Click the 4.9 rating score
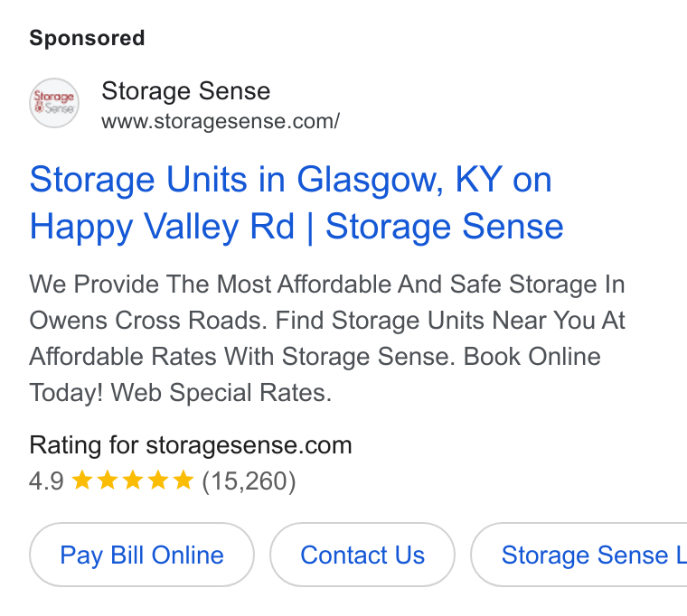Screen dimensions: 687x616 46,481
